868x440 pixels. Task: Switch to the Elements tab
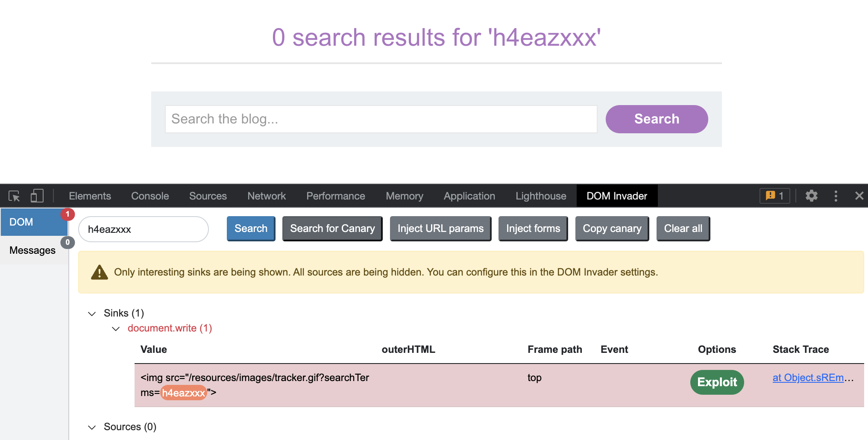pos(90,196)
